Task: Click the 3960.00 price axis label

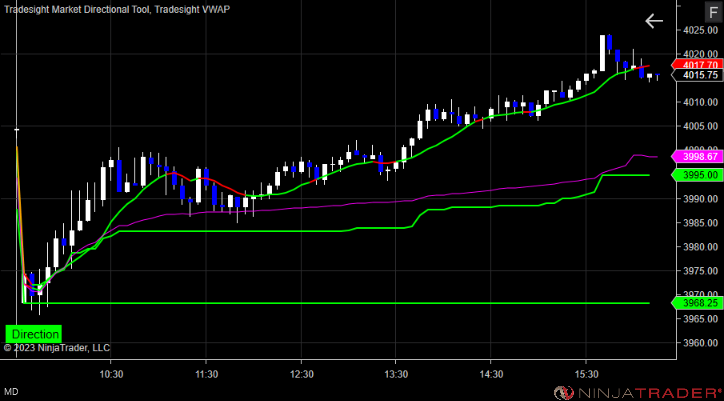Action: [702, 343]
